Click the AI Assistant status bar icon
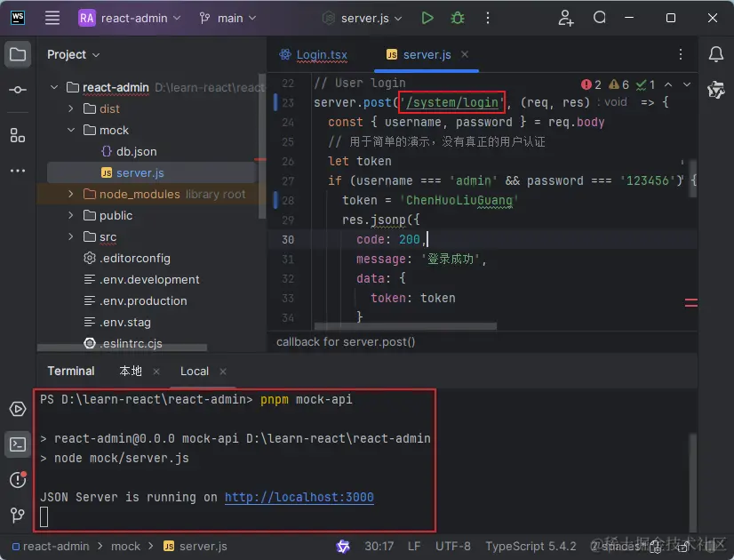The height and width of the screenshot is (560, 734). tap(343, 546)
